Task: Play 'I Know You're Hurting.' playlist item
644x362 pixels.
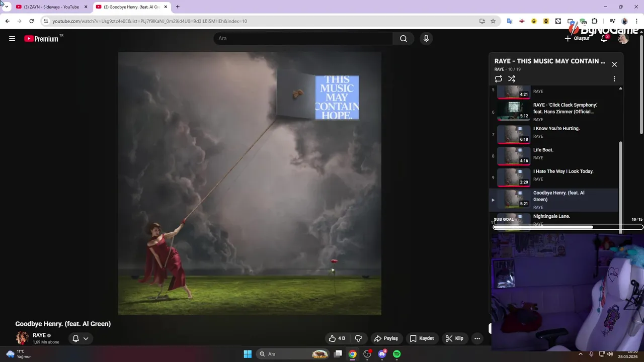Action: (x=554, y=134)
